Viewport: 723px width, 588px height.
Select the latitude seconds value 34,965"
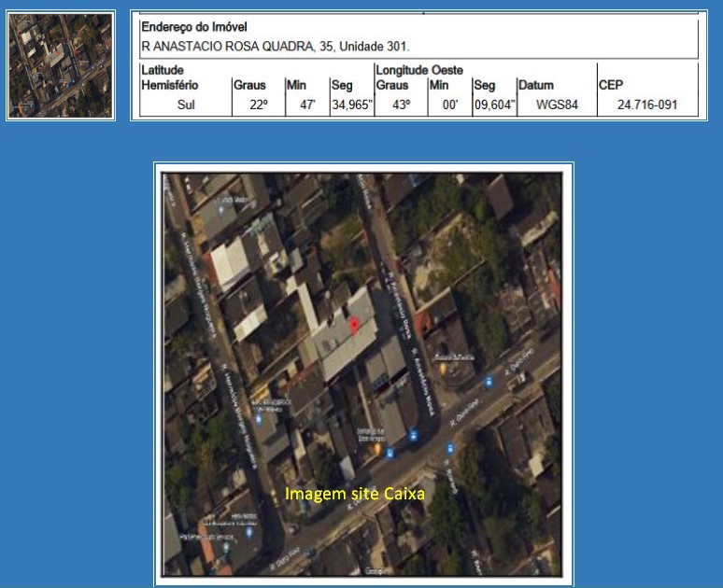(x=352, y=105)
